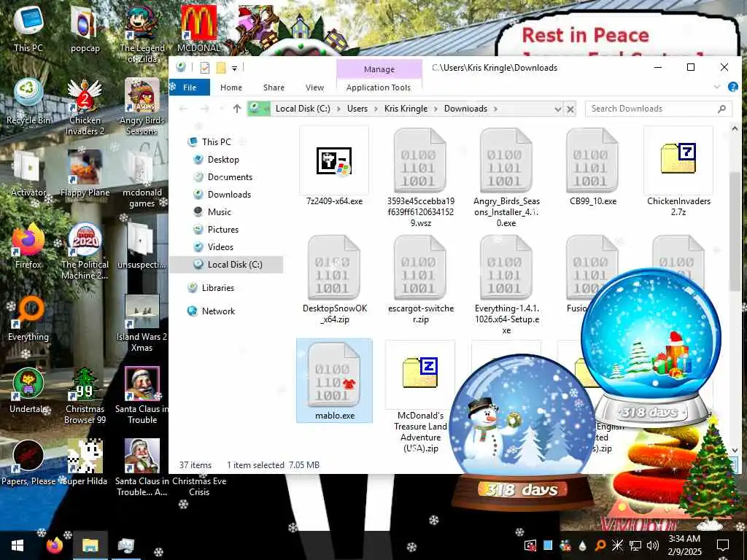Expand the ribbon with the chevron
The height and width of the screenshot is (560, 747).
click(x=717, y=87)
